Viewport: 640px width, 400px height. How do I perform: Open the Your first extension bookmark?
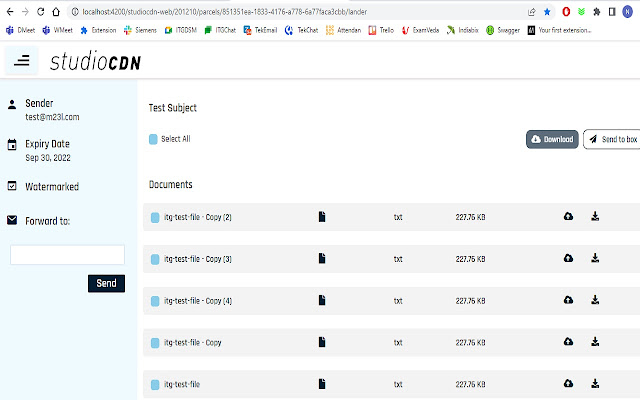(x=559, y=30)
